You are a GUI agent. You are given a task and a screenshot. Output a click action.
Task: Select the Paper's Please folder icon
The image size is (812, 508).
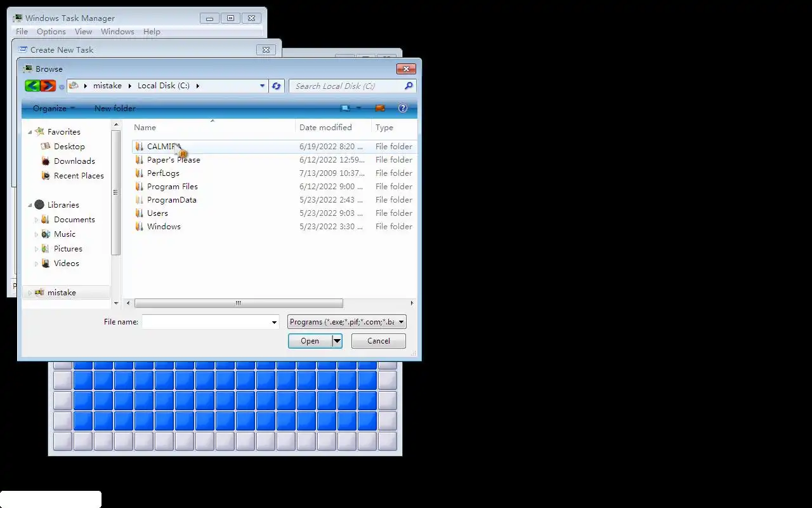(x=140, y=159)
